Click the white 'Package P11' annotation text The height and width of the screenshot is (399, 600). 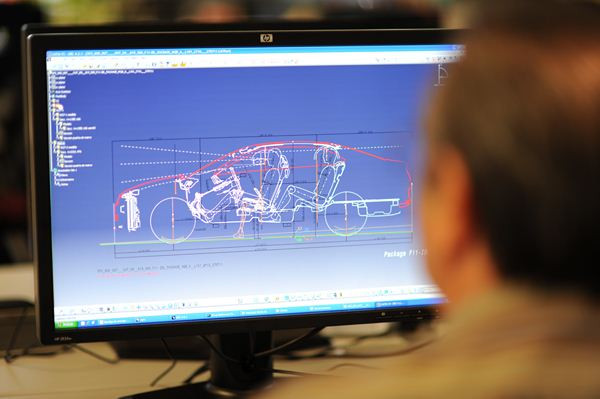pyautogui.click(x=405, y=254)
